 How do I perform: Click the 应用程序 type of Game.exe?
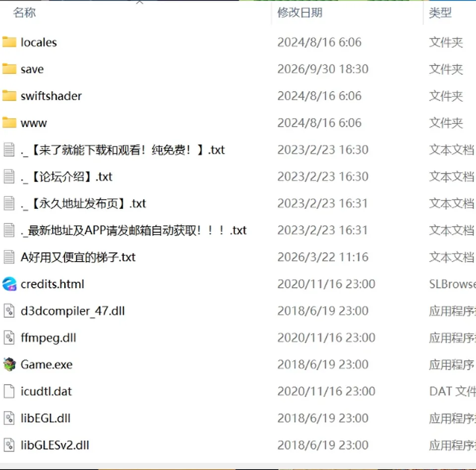[452, 365]
